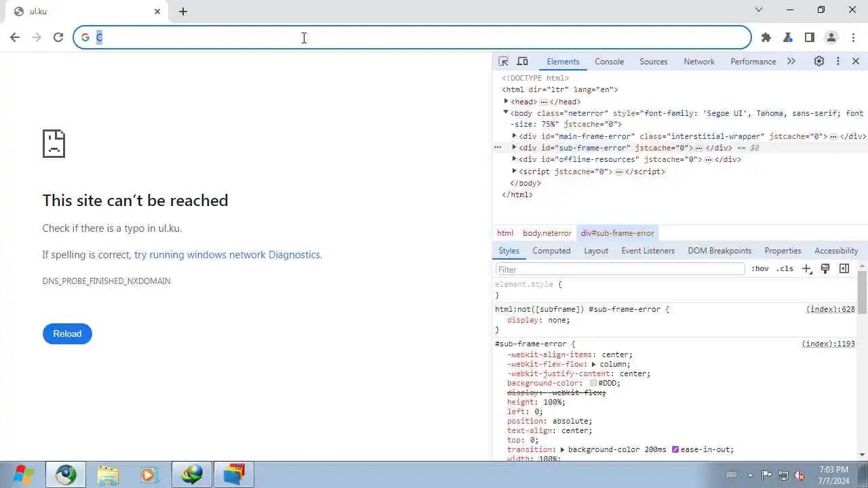868x488 pixels.
Task: Open the tab search chevron
Action: tap(759, 9)
